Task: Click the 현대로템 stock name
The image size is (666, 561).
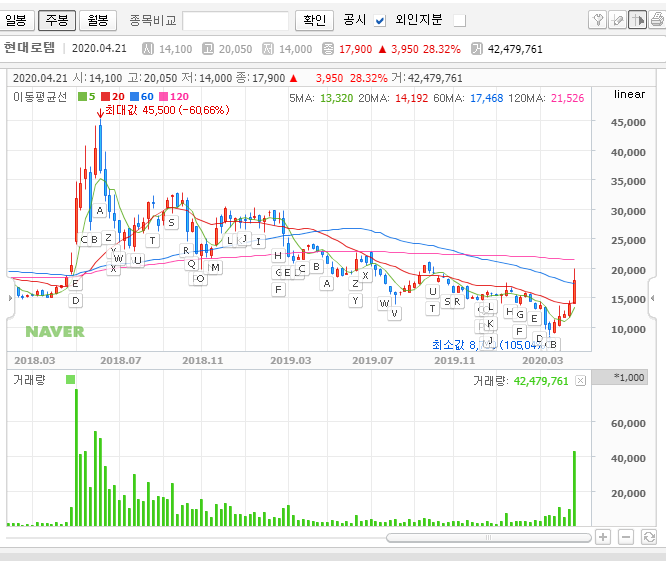Action: [x=29, y=48]
